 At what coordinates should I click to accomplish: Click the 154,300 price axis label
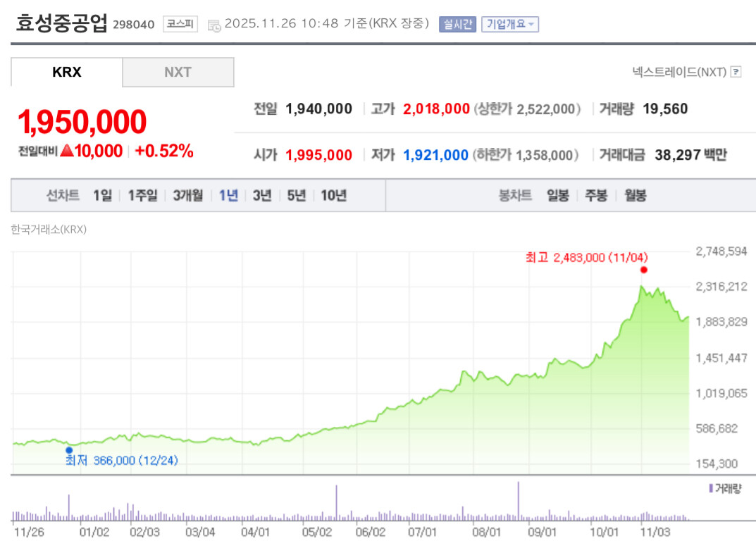(717, 464)
